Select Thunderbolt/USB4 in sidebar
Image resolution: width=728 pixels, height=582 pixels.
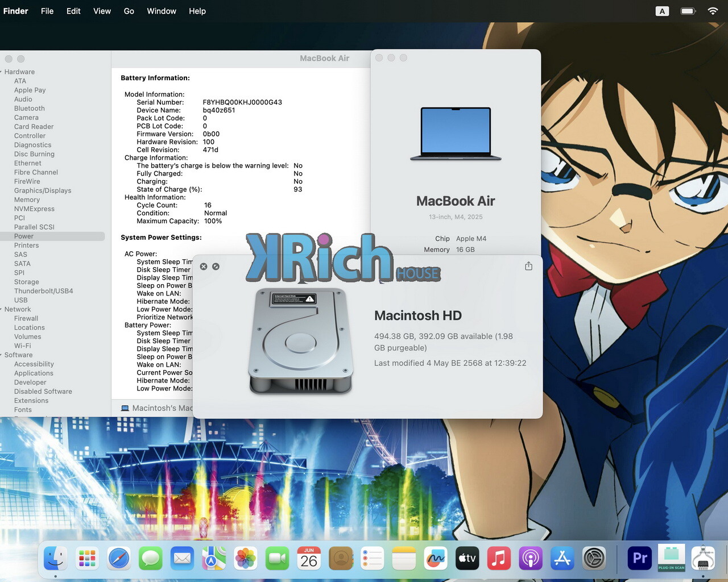click(x=44, y=291)
